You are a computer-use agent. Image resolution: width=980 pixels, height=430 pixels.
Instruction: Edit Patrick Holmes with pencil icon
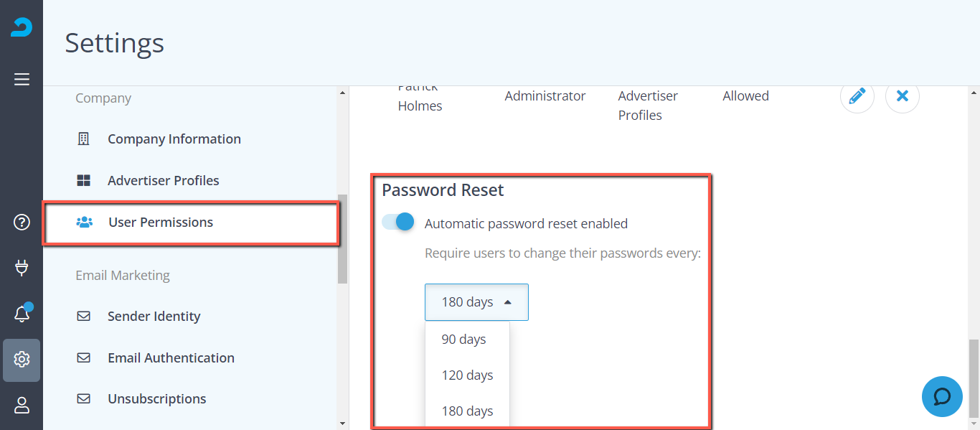point(857,96)
